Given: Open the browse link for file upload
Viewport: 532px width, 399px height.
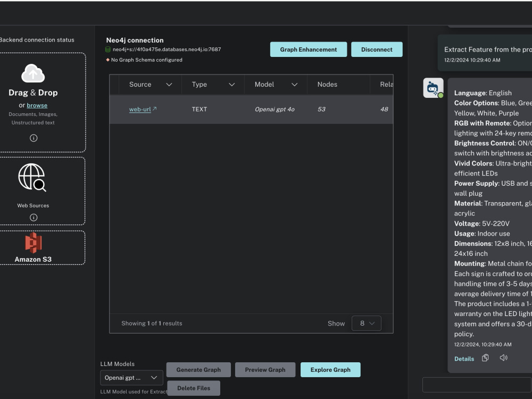Looking at the screenshot, I should [37, 105].
